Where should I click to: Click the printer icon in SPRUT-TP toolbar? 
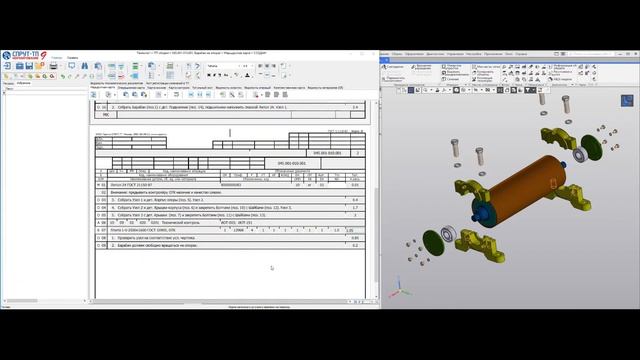click(53, 66)
